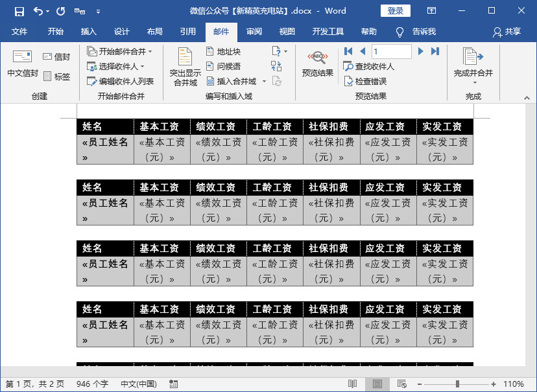The height and width of the screenshot is (392, 537).
Task: Toggle 预览结果 to preview merge results
Action: [x=317, y=63]
